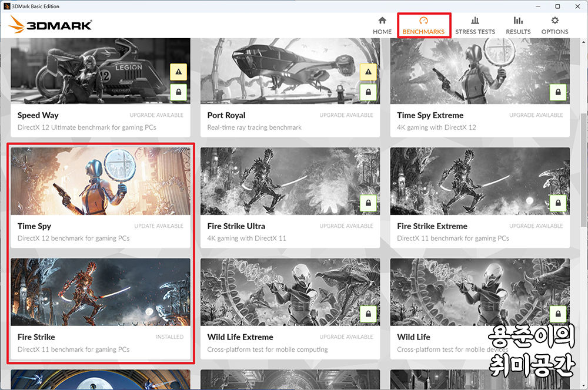The height and width of the screenshot is (390, 588).
Task: Maximize the 3DMark window
Action: (x=557, y=6)
